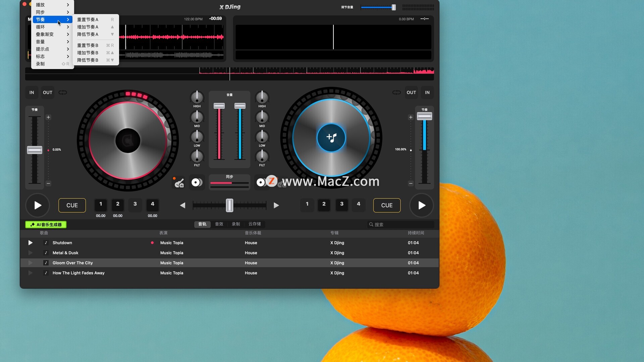Click crossfader right arrow

pyautogui.click(x=276, y=205)
